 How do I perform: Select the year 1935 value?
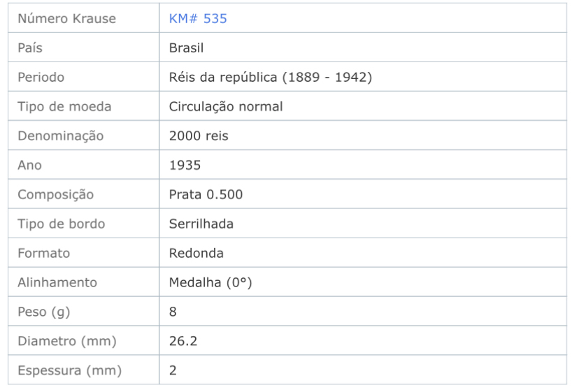click(x=185, y=165)
